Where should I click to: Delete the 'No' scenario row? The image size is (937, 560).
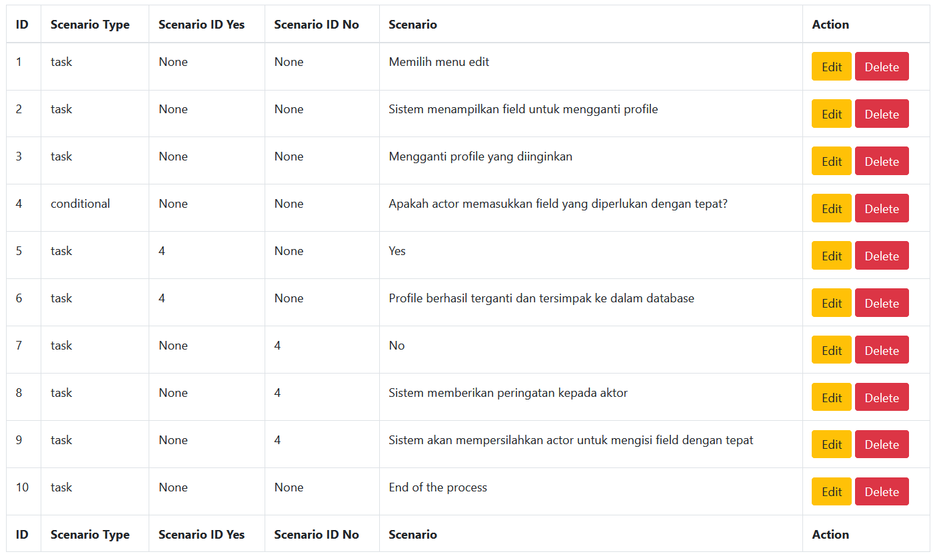click(882, 350)
